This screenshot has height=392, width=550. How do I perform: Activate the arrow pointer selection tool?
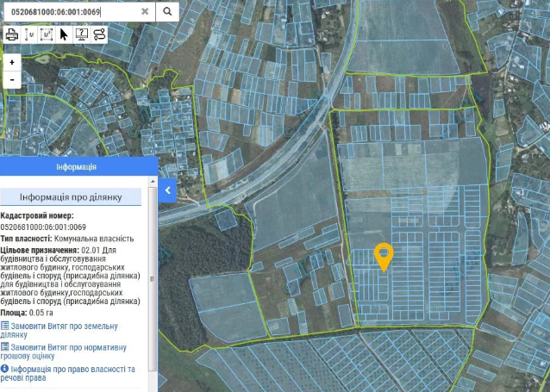(64, 34)
